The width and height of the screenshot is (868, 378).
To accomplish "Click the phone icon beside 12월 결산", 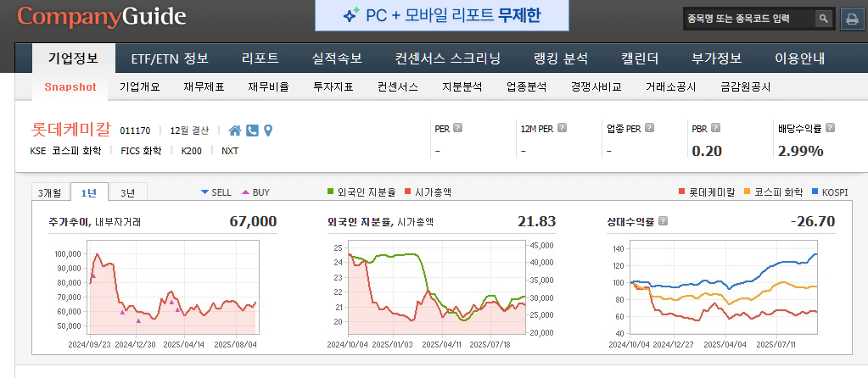I will pyautogui.click(x=252, y=131).
